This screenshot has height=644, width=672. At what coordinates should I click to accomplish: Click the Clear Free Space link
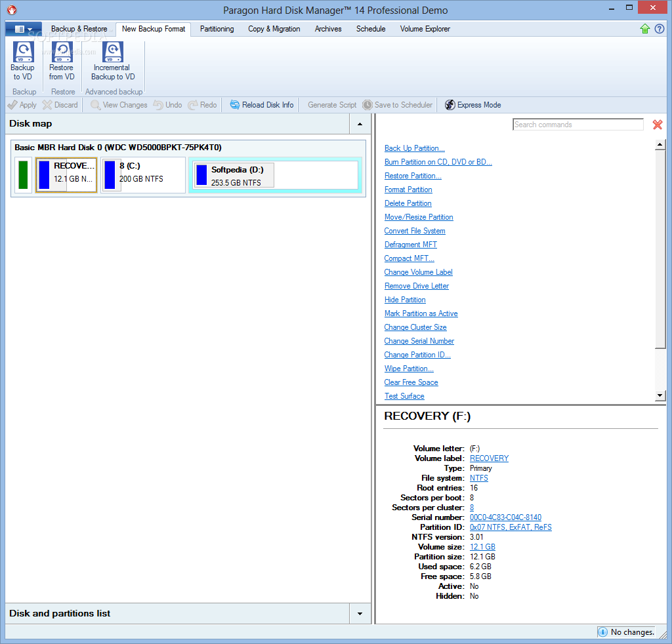[411, 382]
